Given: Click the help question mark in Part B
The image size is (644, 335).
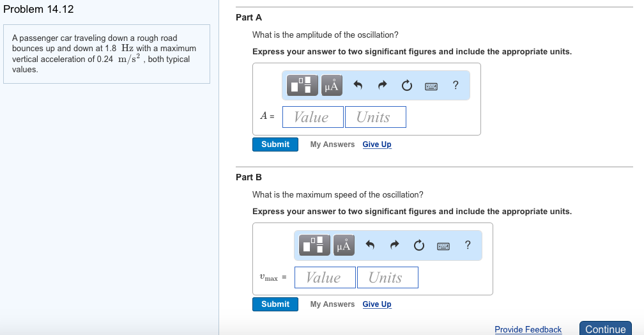Looking at the screenshot, I should (x=468, y=244).
